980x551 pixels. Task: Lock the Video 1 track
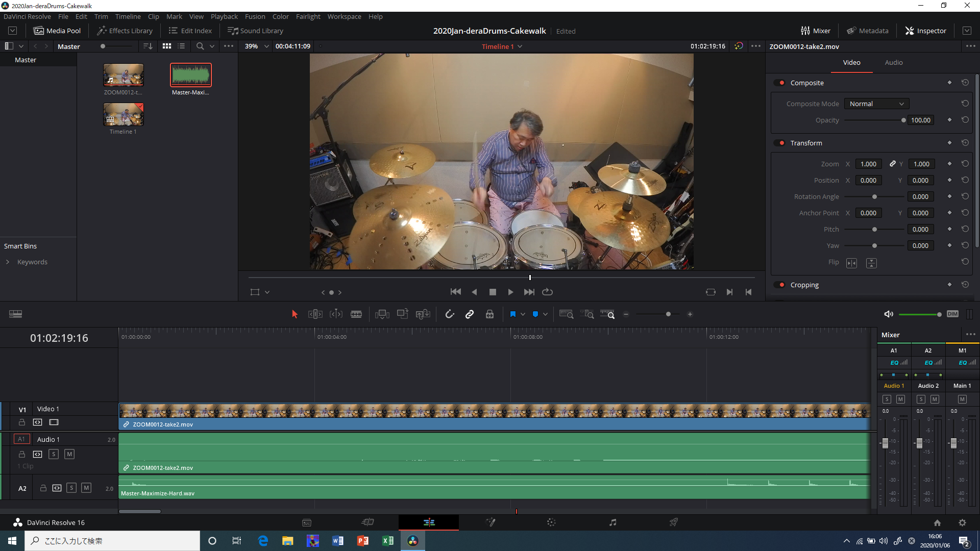pos(22,422)
